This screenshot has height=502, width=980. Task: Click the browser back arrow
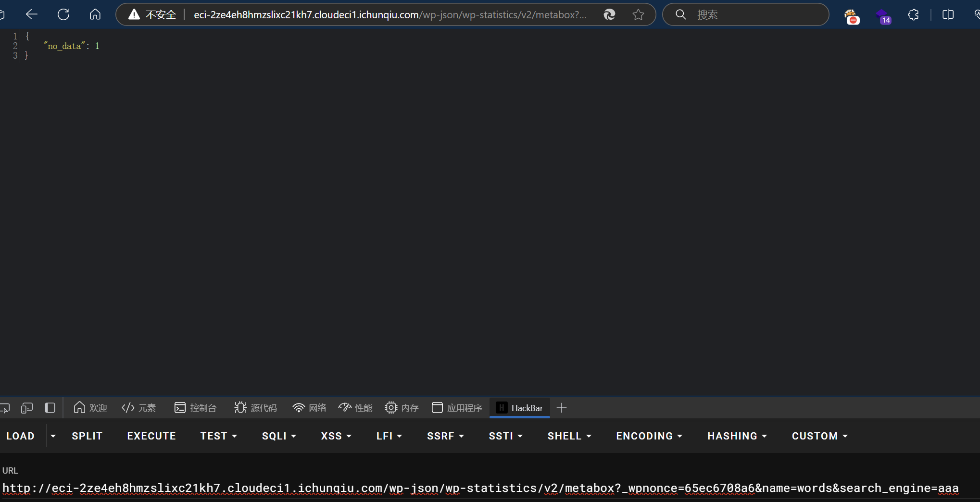pyautogui.click(x=32, y=14)
